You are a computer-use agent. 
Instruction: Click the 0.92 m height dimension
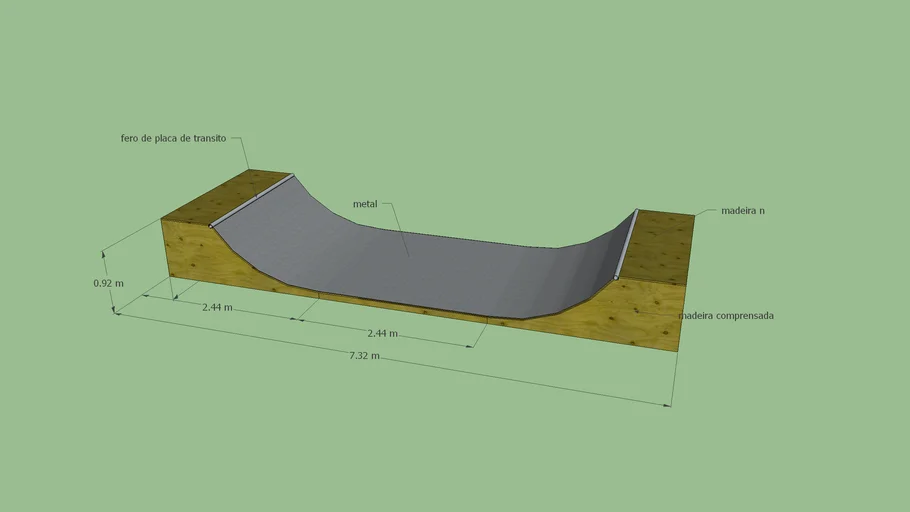click(109, 283)
